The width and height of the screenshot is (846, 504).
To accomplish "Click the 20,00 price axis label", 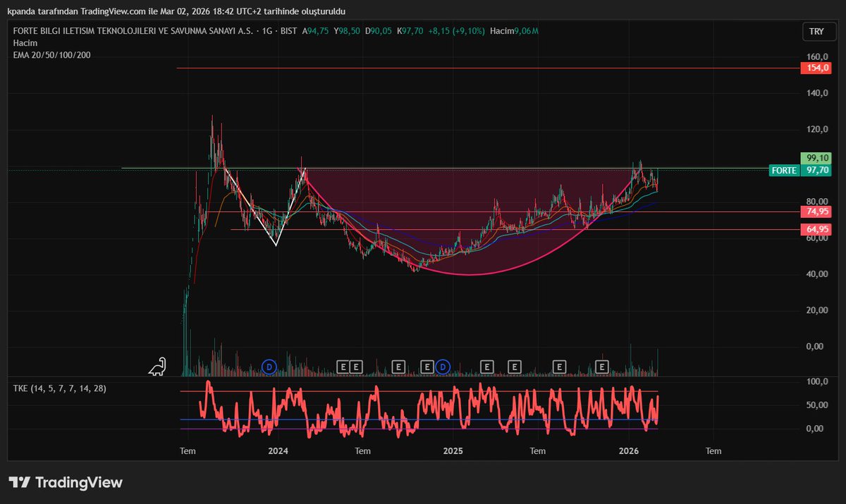I will point(817,310).
